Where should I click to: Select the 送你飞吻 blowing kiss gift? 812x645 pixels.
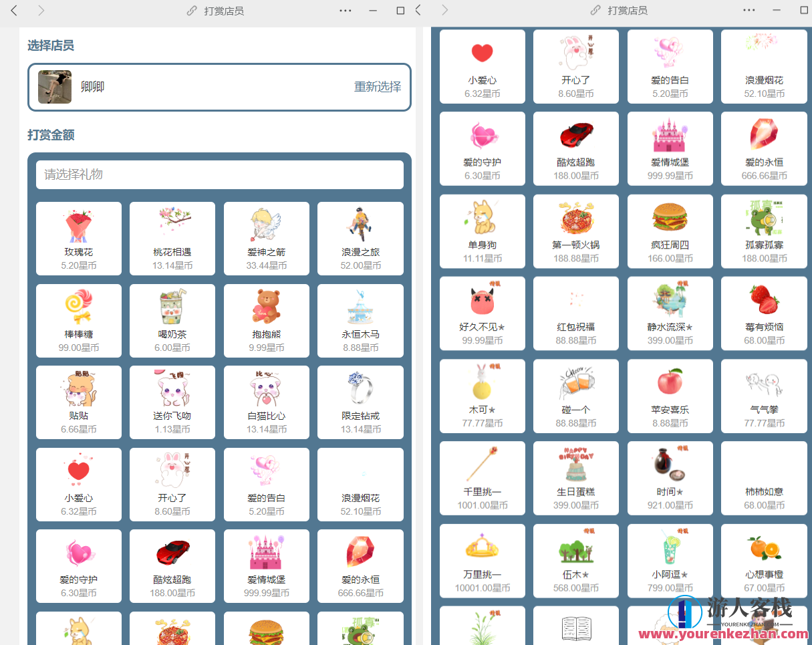(172, 402)
